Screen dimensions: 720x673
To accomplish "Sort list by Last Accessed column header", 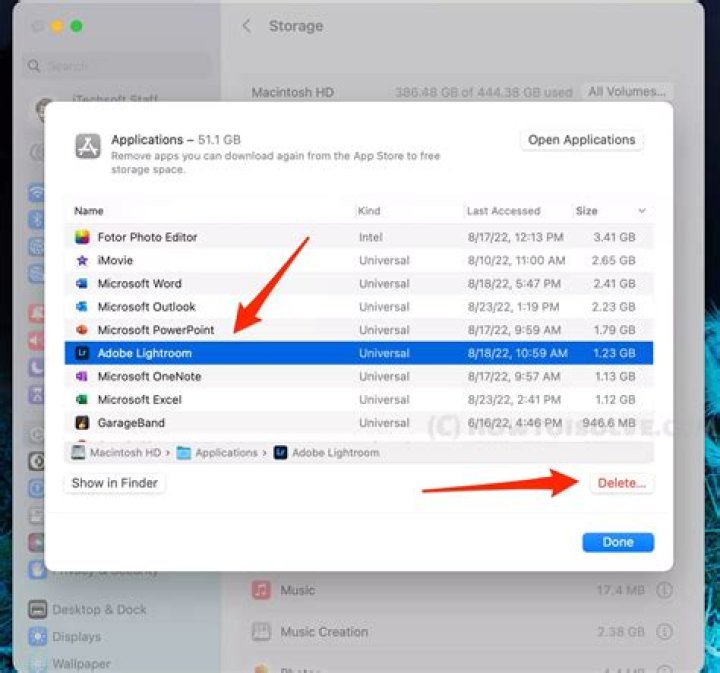I will click(x=503, y=211).
